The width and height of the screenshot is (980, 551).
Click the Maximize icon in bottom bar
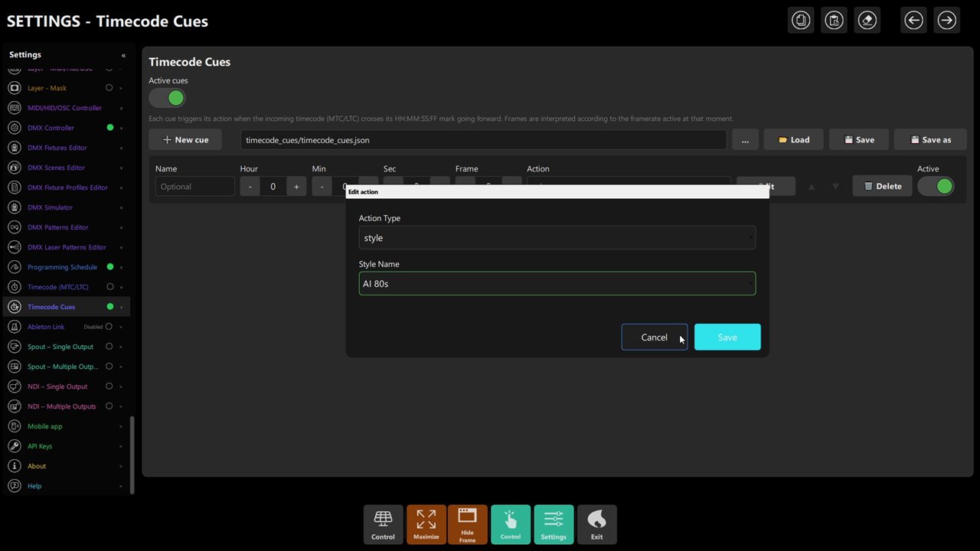426,524
